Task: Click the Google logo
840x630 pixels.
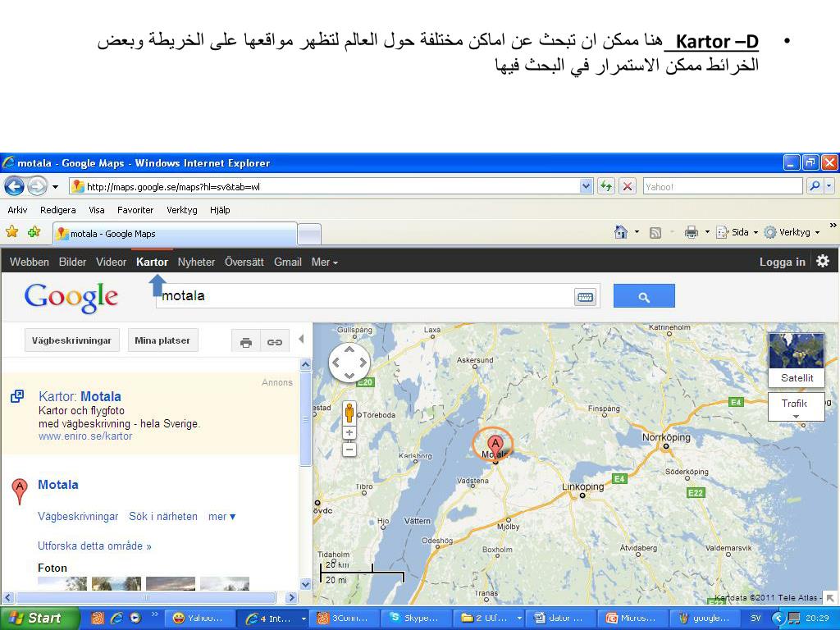Action: coord(71,297)
